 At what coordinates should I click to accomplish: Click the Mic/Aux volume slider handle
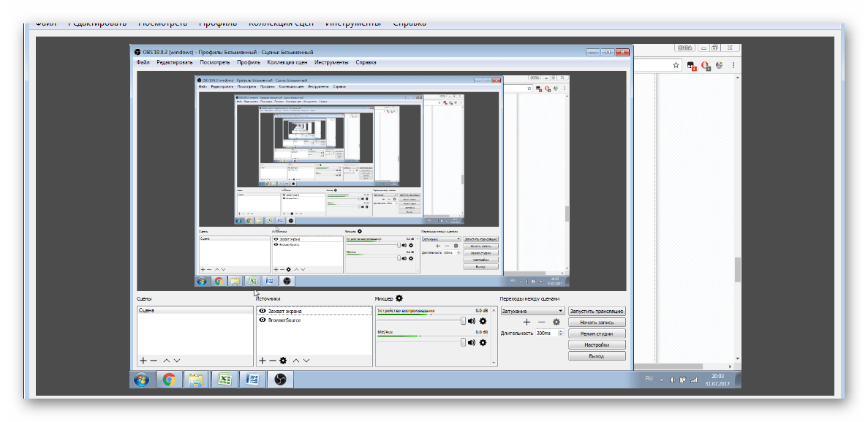463,342
